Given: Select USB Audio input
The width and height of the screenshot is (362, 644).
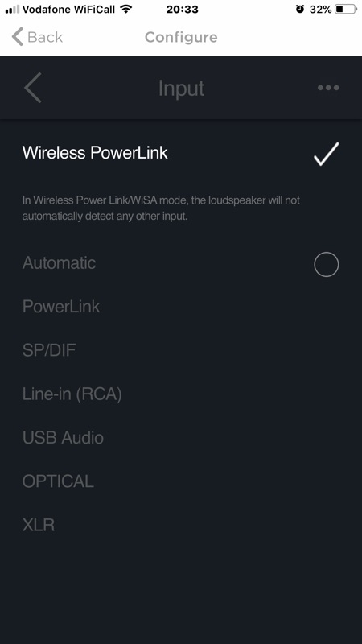Looking at the screenshot, I should (x=180, y=438).
